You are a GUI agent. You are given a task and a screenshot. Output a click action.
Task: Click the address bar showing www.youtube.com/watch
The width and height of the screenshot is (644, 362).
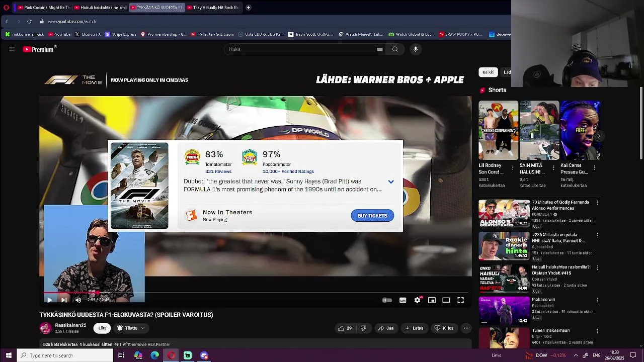click(72, 22)
